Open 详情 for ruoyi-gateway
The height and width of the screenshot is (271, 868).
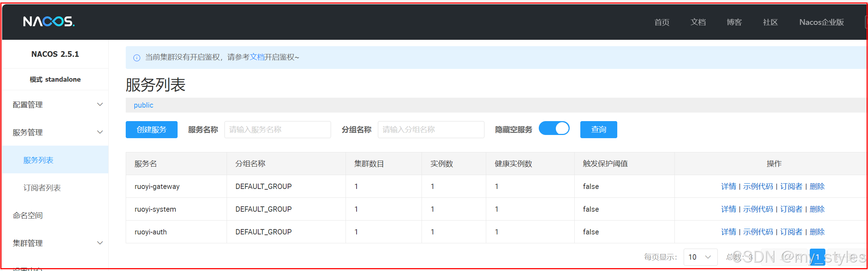[x=728, y=186]
